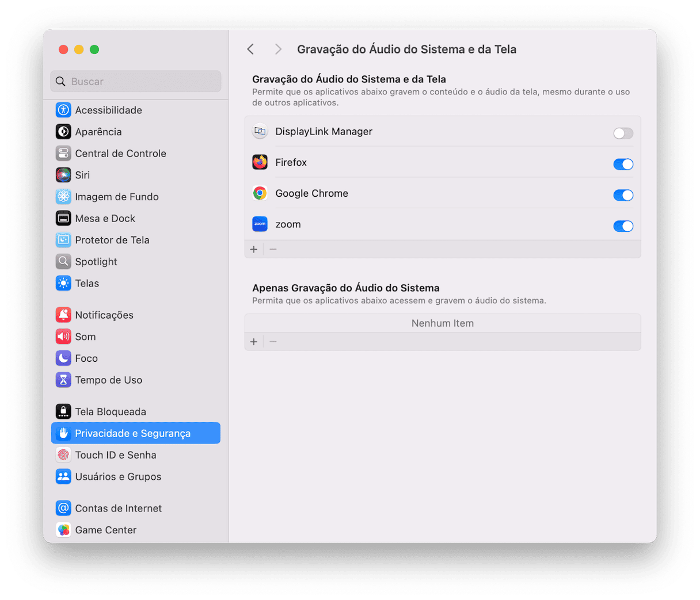The image size is (700, 600).
Task: Turn off Google Chrome recording toggle
Action: pos(623,196)
